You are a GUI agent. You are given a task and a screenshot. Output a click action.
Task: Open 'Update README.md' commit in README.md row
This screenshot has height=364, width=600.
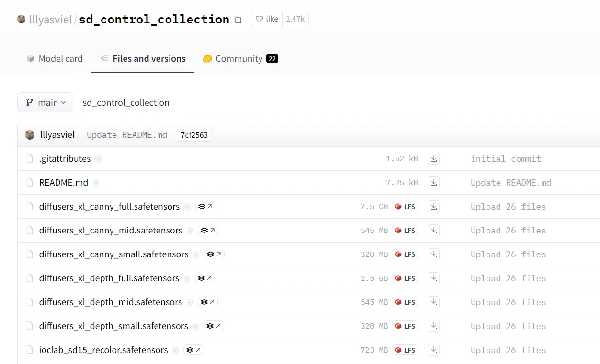[x=511, y=183]
